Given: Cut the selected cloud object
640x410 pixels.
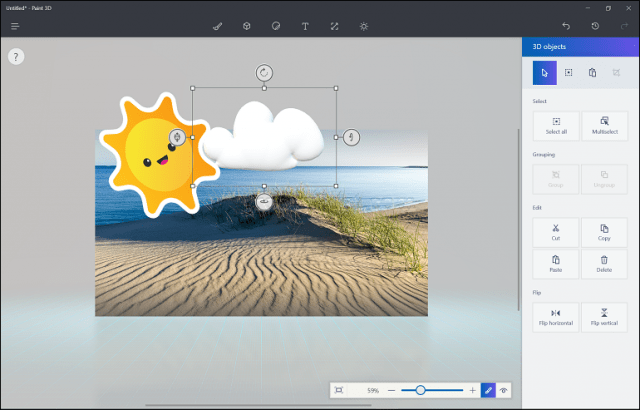Looking at the screenshot, I should coord(556,232).
